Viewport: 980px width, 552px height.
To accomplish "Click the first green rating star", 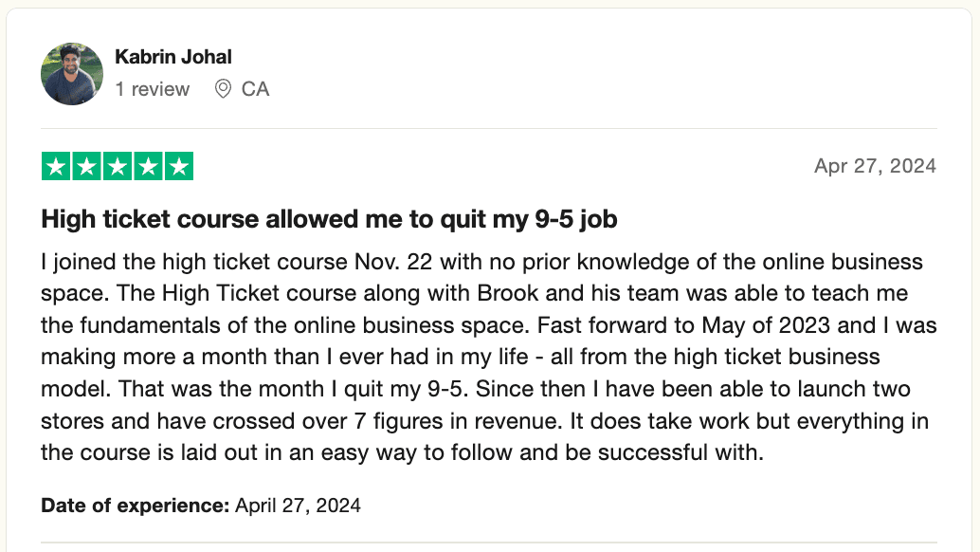I will [x=57, y=167].
